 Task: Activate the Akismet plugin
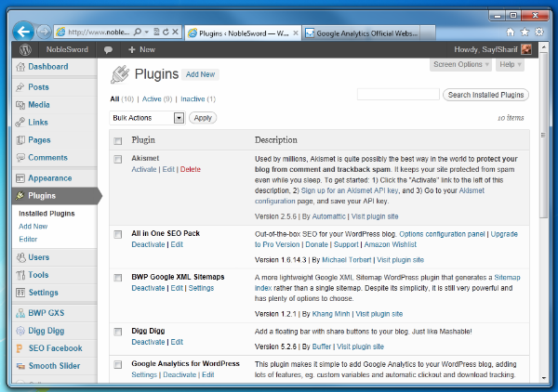(x=144, y=169)
